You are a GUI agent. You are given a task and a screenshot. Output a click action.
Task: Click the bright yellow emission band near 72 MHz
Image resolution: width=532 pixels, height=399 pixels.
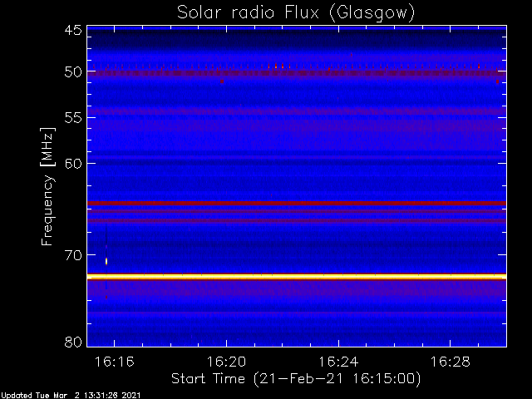[297, 277]
